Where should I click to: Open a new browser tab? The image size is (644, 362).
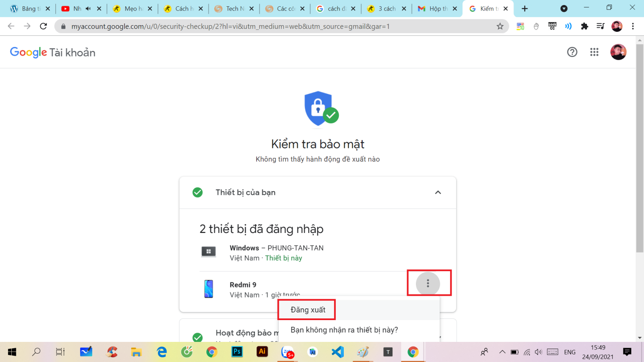pyautogui.click(x=525, y=8)
